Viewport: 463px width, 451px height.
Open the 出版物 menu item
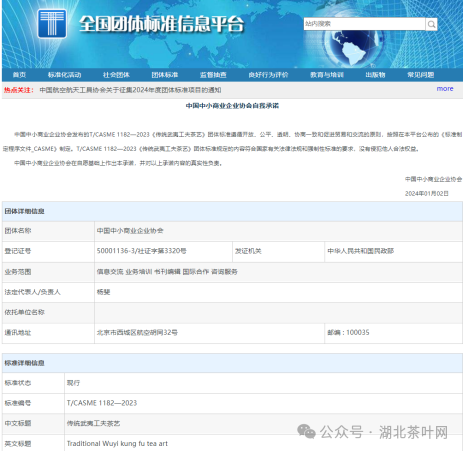375,75
